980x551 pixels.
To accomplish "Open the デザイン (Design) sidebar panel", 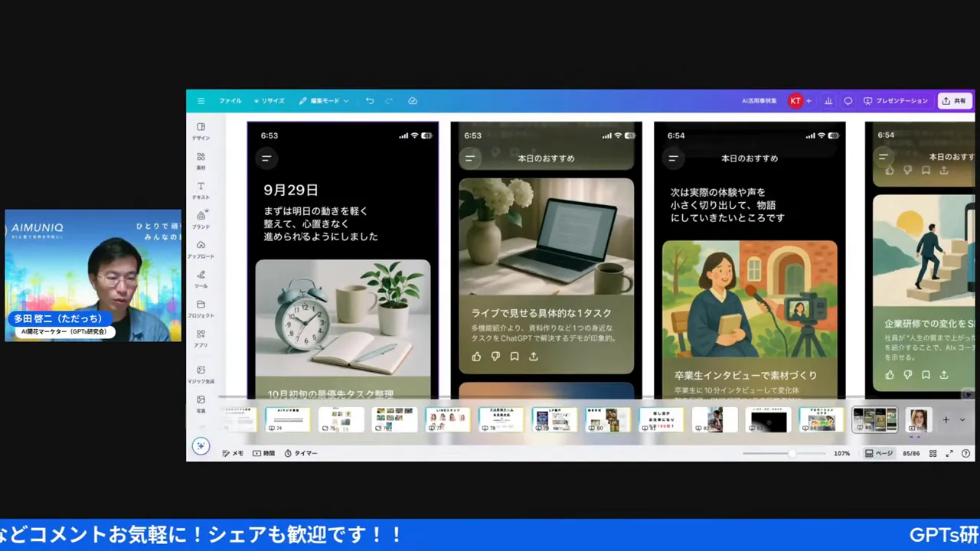I will point(201,131).
